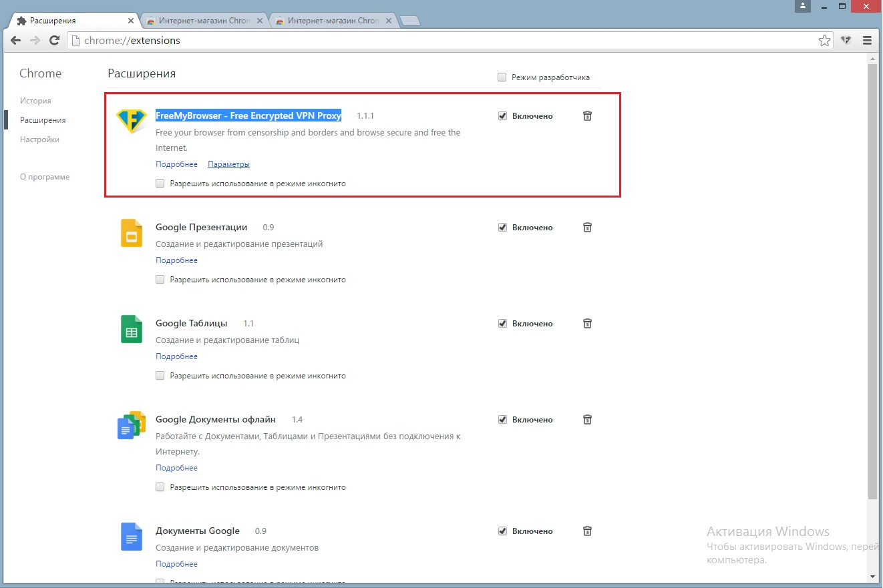
Task: Open Подробнее link for FreeMyBrowser
Action: click(176, 164)
